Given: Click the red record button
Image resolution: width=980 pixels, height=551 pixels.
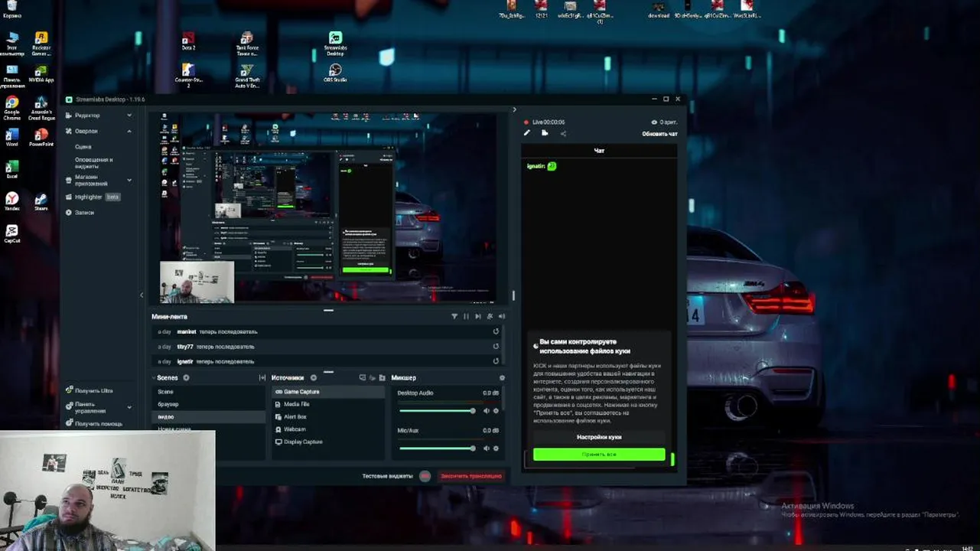Looking at the screenshot, I should [425, 476].
